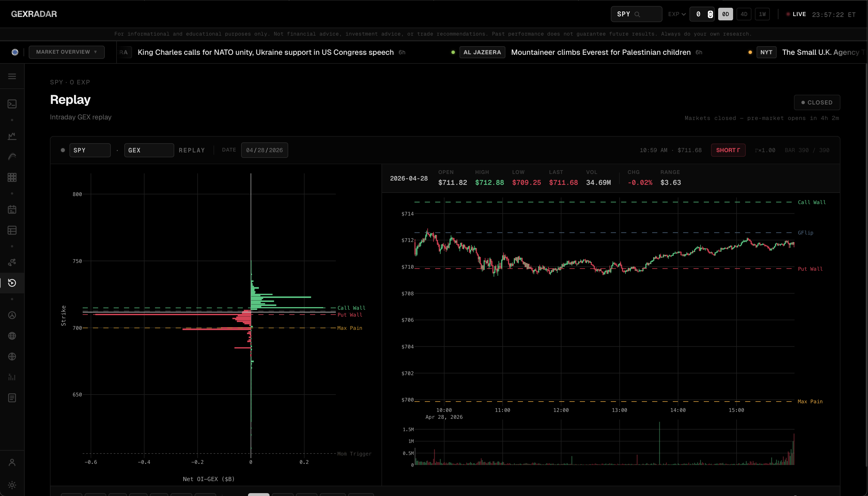Click the AL JAZEERA source tag
The height and width of the screenshot is (496, 868).
tap(482, 52)
